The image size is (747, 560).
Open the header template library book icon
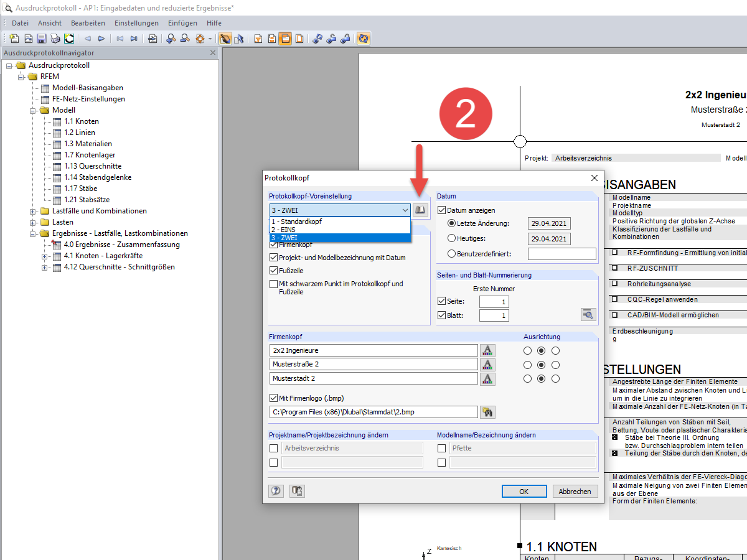421,210
